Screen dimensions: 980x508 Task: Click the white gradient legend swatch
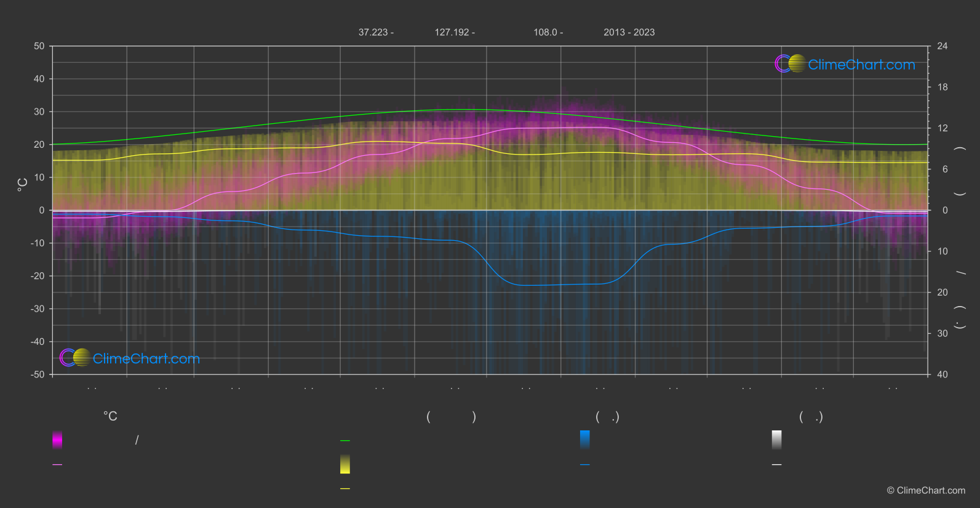coord(776,440)
